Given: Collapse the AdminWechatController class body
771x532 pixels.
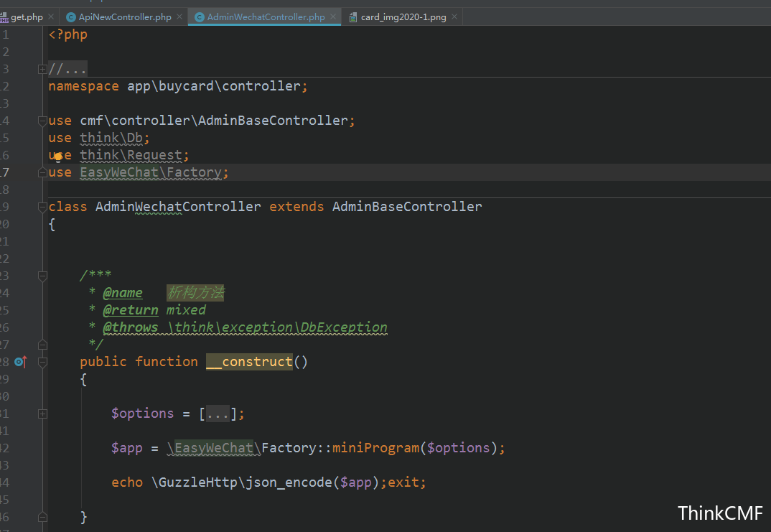Looking at the screenshot, I should pos(43,207).
